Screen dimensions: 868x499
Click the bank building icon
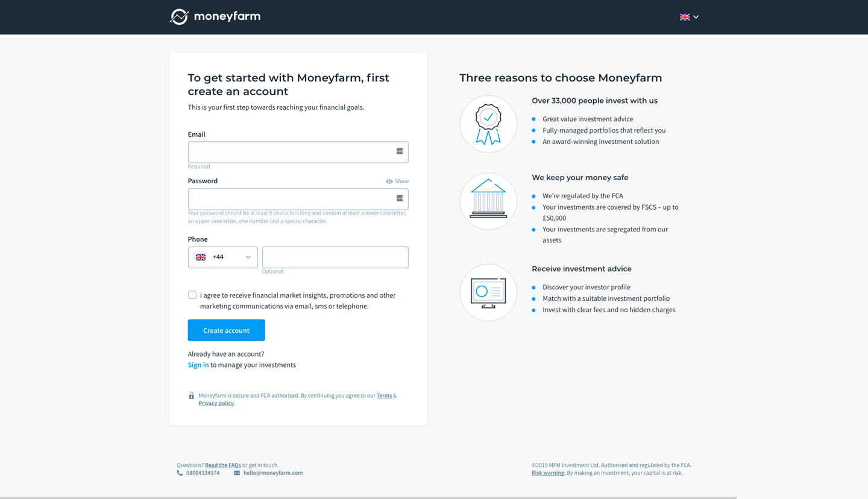488,201
